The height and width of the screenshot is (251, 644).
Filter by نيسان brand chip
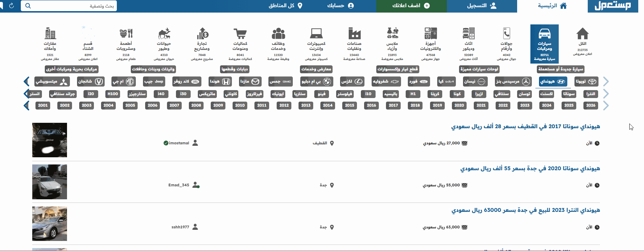pos(475,82)
